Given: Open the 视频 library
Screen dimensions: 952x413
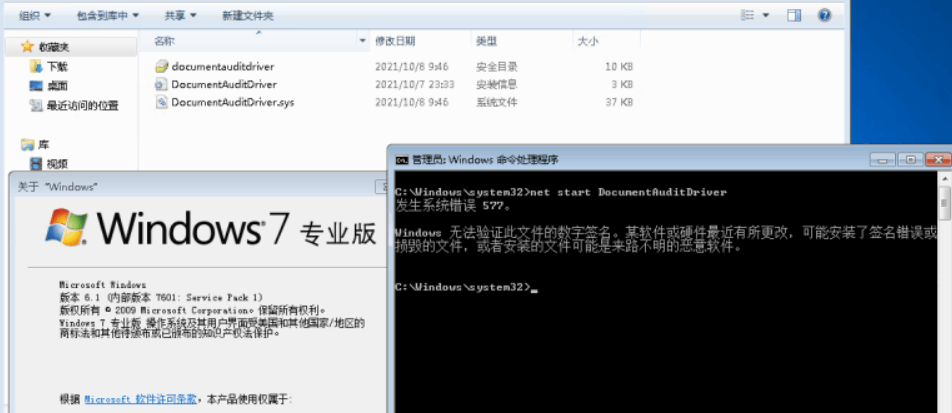Looking at the screenshot, I should [57, 163].
